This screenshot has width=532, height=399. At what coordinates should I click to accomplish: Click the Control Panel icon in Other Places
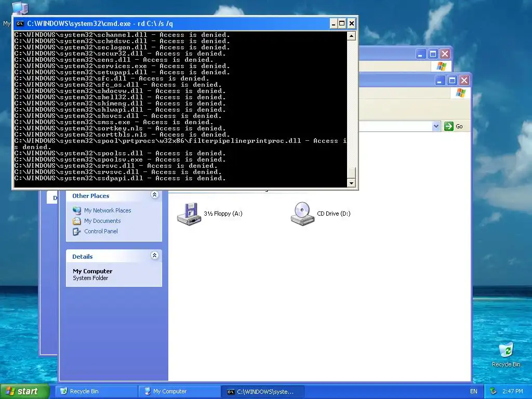pos(77,231)
